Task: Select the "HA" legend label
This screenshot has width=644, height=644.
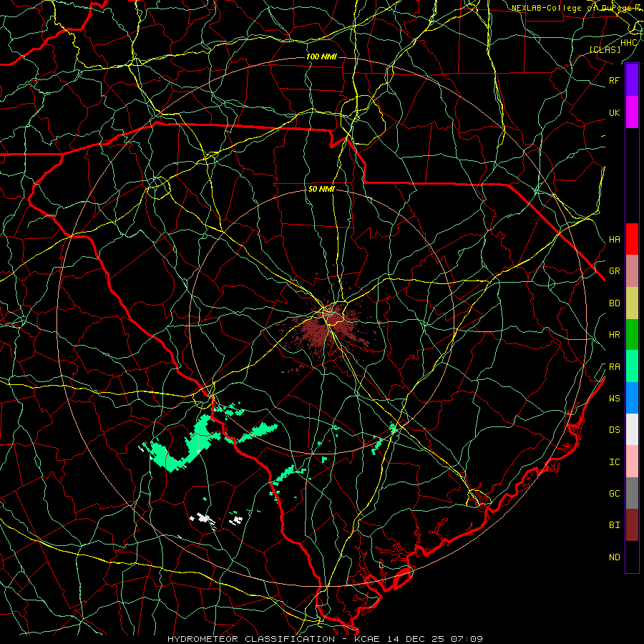Action: tap(614, 239)
